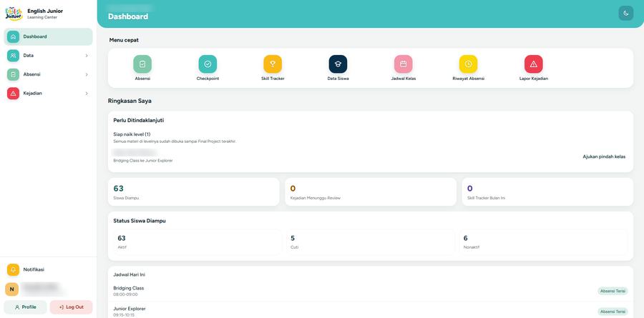Select the Data label in the sidebar

[29, 56]
